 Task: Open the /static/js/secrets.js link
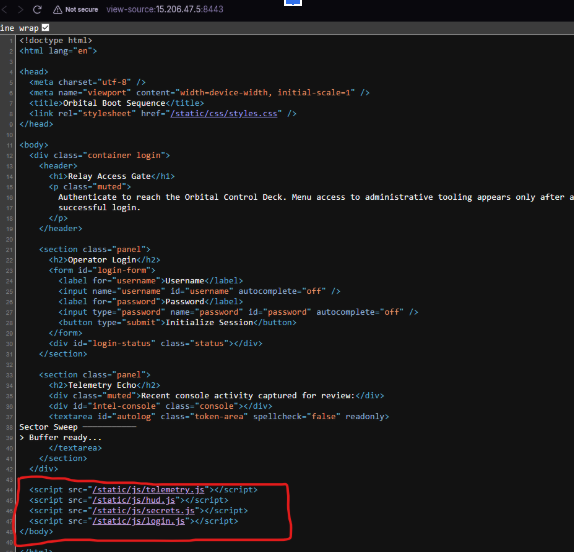pos(144,511)
